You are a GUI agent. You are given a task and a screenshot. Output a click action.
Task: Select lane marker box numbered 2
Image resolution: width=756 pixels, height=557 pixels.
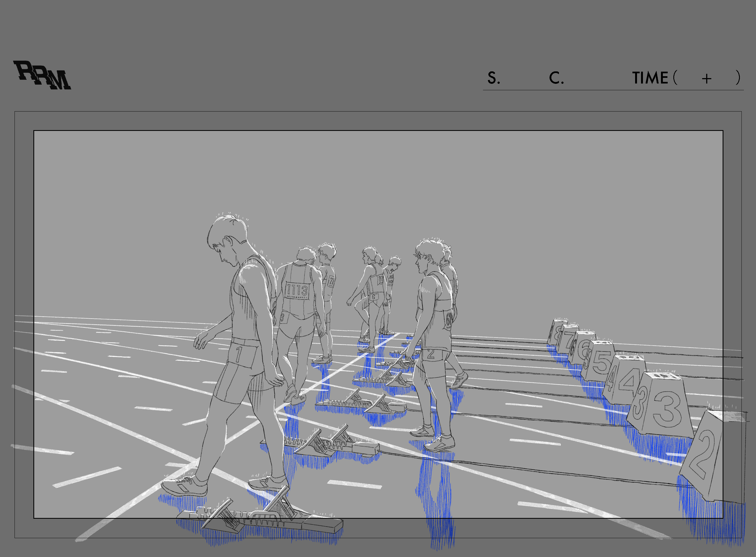[703, 455]
